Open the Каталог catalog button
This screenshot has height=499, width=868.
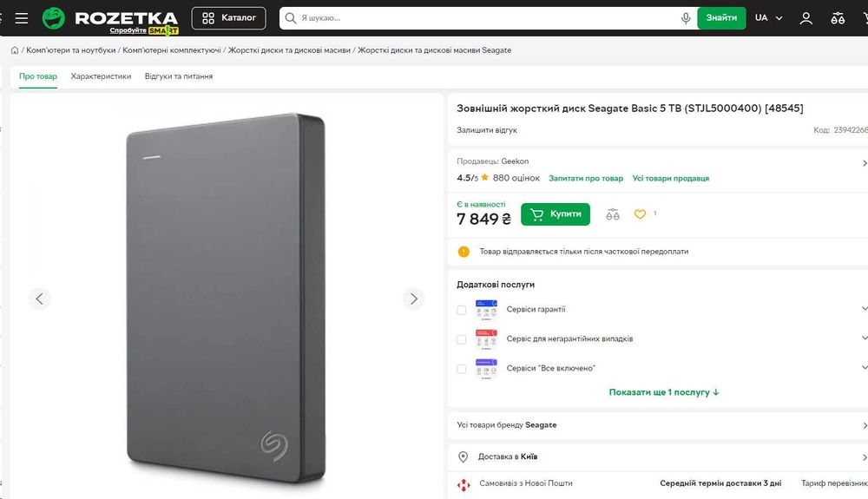(x=228, y=17)
